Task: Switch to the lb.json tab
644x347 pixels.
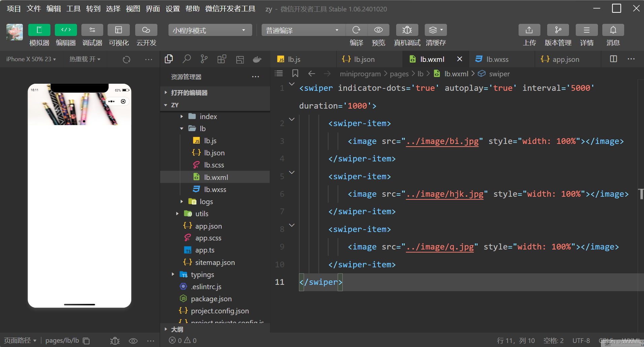Action: click(x=369, y=59)
